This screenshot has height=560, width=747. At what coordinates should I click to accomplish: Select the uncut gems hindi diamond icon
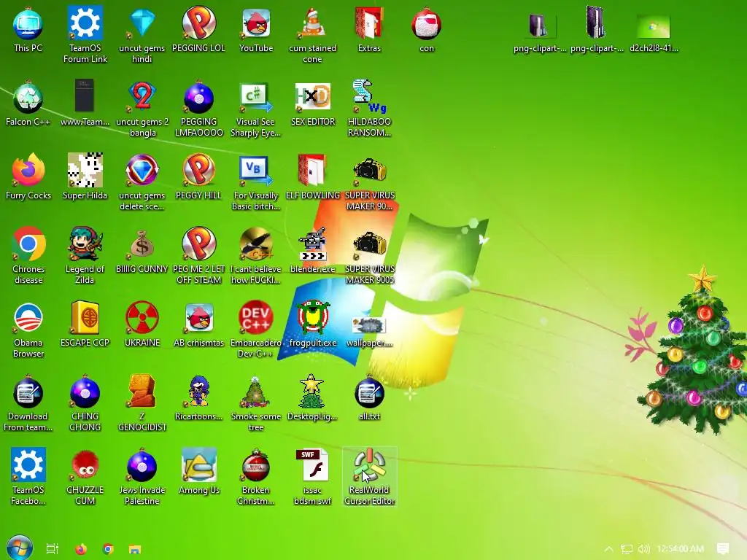(142, 24)
